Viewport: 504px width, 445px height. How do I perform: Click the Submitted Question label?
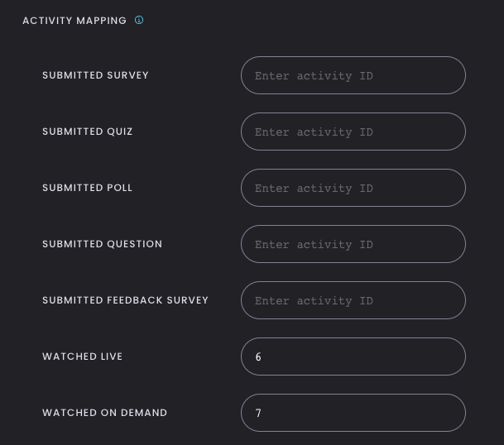click(x=103, y=244)
